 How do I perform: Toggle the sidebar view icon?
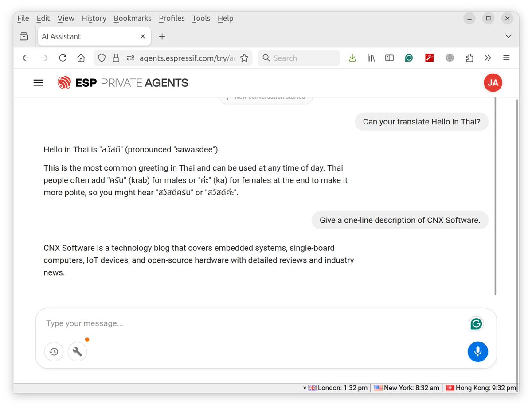pyautogui.click(x=389, y=58)
